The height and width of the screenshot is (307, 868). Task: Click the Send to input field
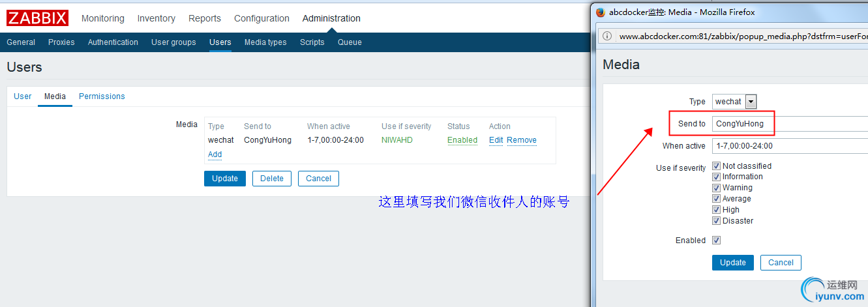[x=790, y=124]
